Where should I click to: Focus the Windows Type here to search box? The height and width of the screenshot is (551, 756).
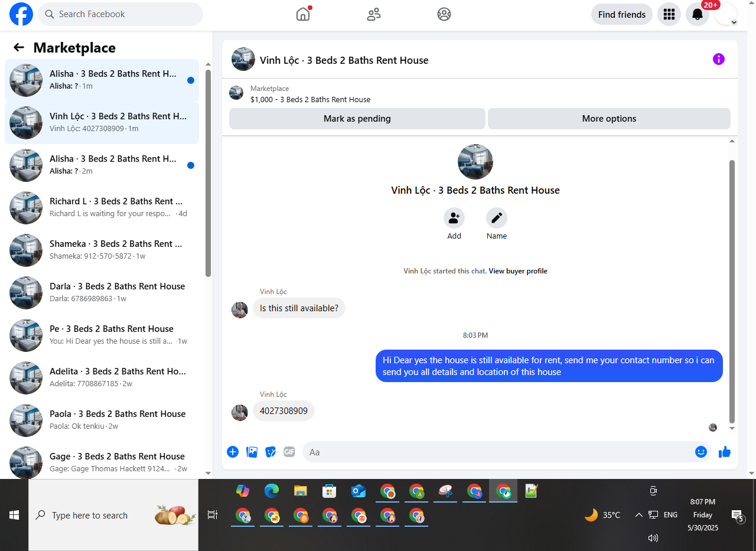tap(113, 515)
